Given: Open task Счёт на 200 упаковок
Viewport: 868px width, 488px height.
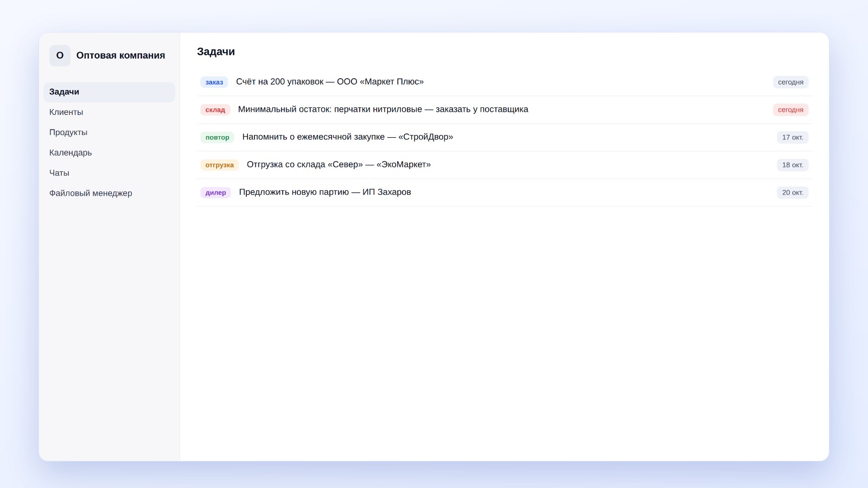Looking at the screenshot, I should pos(330,82).
